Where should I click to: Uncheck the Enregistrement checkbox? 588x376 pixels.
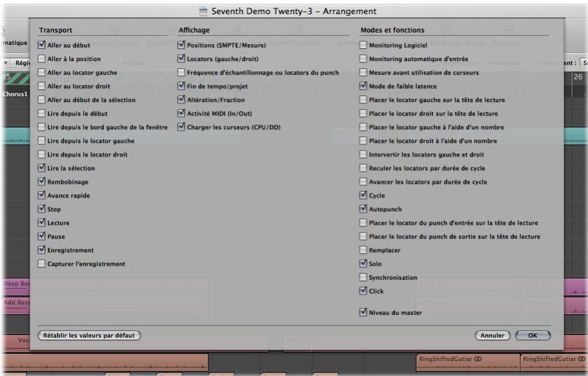click(42, 250)
